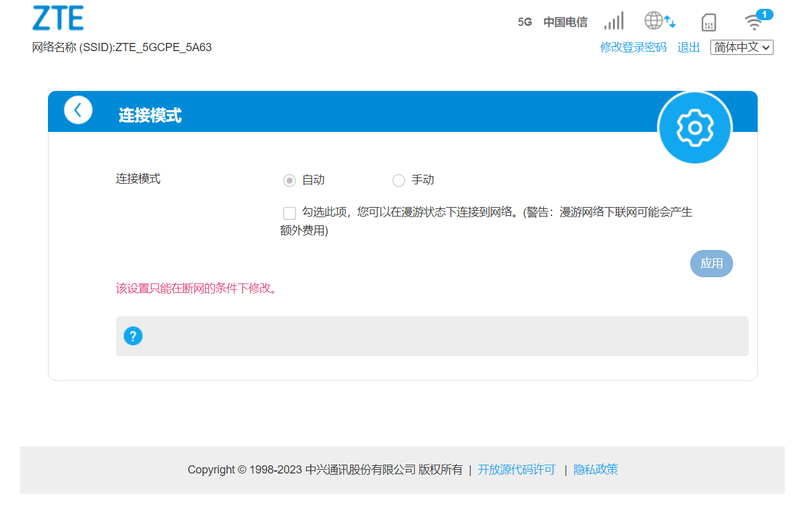Click the help question mark icon
The image size is (812, 512).
132,336
